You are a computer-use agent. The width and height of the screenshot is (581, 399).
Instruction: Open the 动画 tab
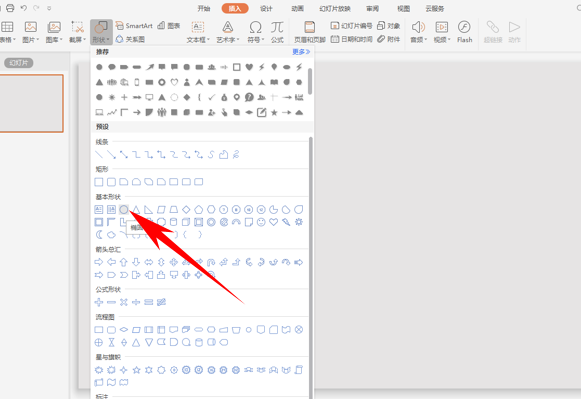click(x=297, y=9)
